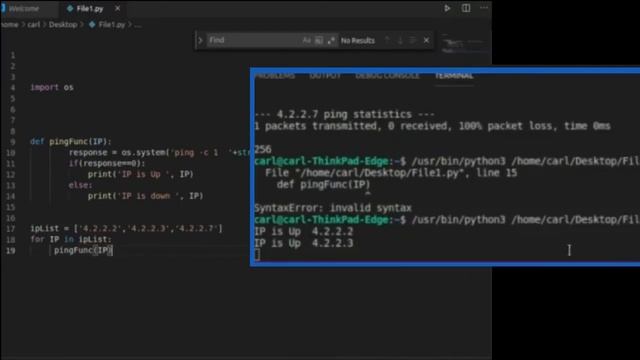Open the File1.py breadcrumb item
Image resolution: width=640 pixels, height=360 pixels.
pyautogui.click(x=112, y=24)
